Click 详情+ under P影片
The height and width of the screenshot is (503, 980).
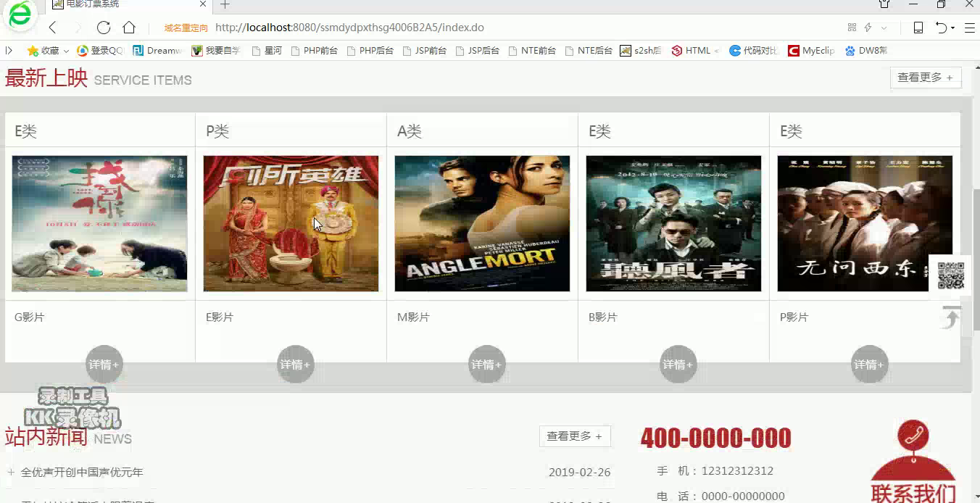pos(870,364)
